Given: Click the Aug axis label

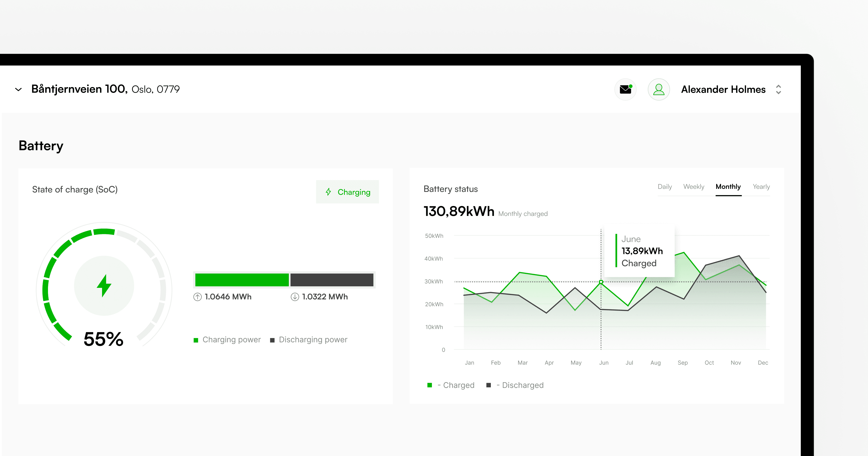Looking at the screenshot, I should (x=655, y=363).
